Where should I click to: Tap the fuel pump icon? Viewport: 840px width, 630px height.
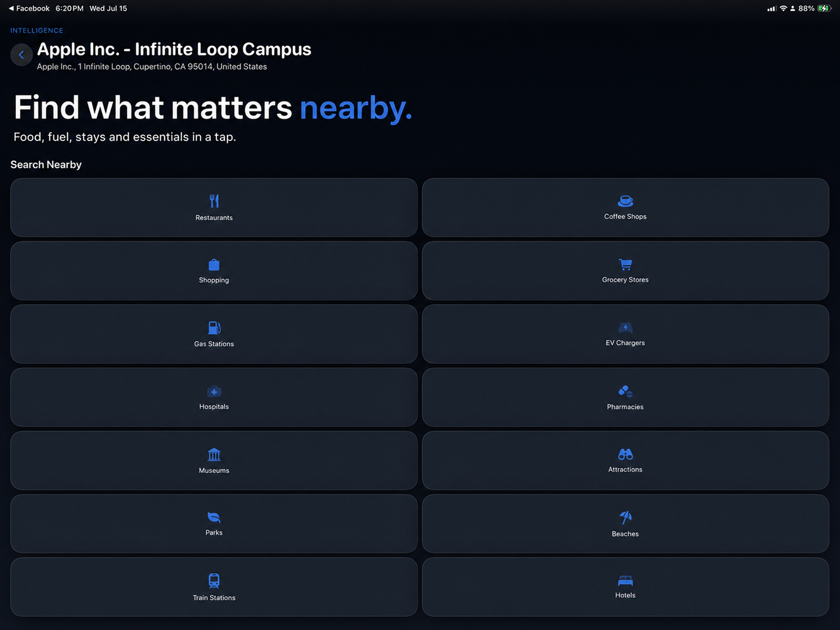[214, 328]
